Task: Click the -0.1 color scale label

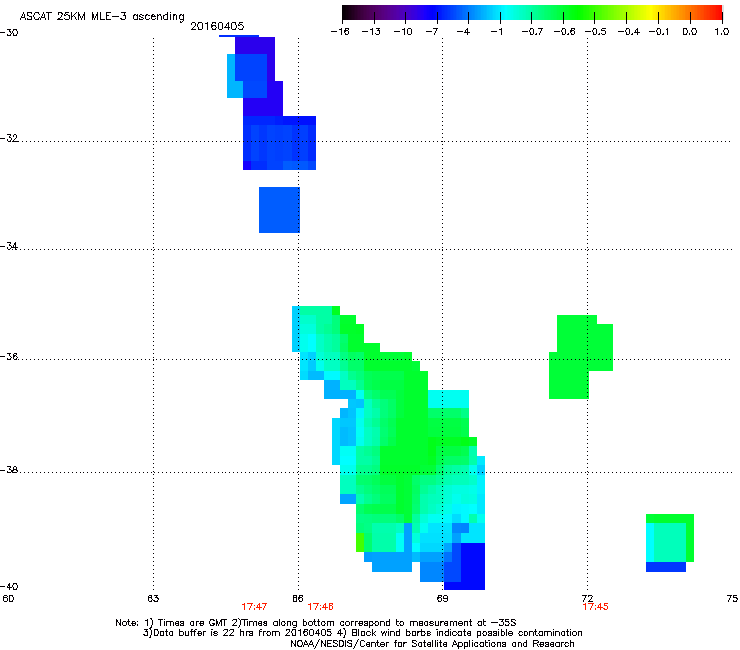Action: [x=659, y=32]
